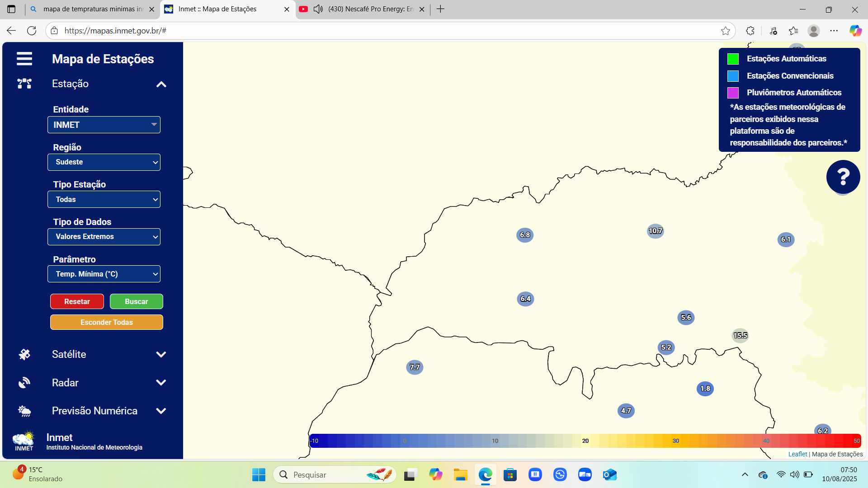Open the Entidade INMET dropdown
The height and width of the screenshot is (488, 868).
104,125
